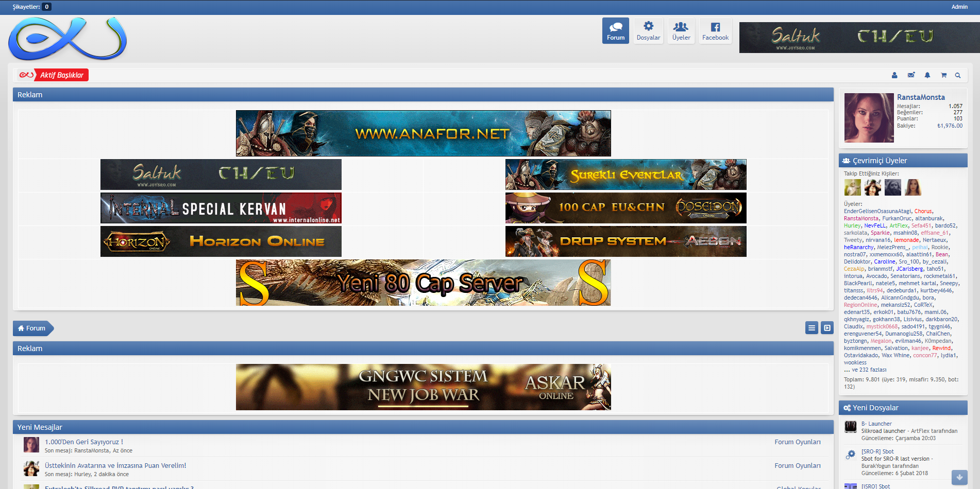Open the 100 CAP EU&CHN Poseidon banner
This screenshot has width=980, height=489.
click(626, 208)
